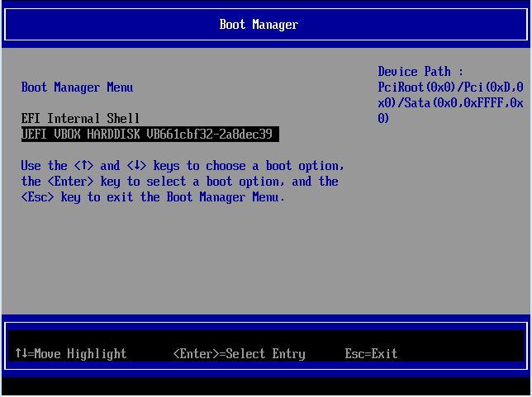532x397 pixels.
Task: Click the Move Highlight hint text
Action: (x=70, y=353)
